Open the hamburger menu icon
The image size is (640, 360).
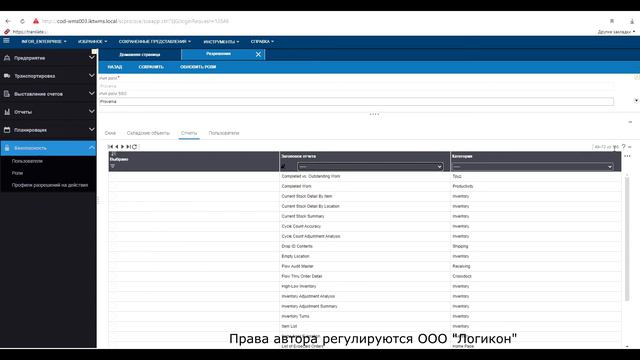[6, 41]
